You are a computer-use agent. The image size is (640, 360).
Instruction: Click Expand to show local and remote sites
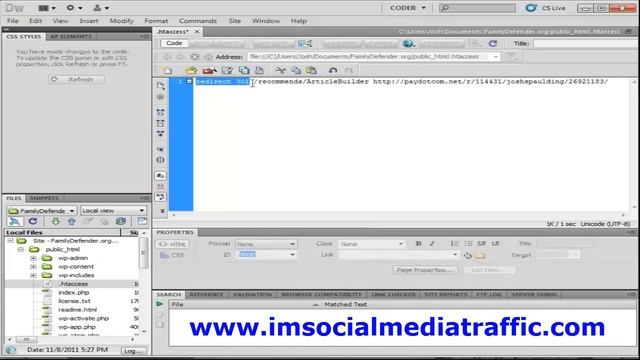142,221
